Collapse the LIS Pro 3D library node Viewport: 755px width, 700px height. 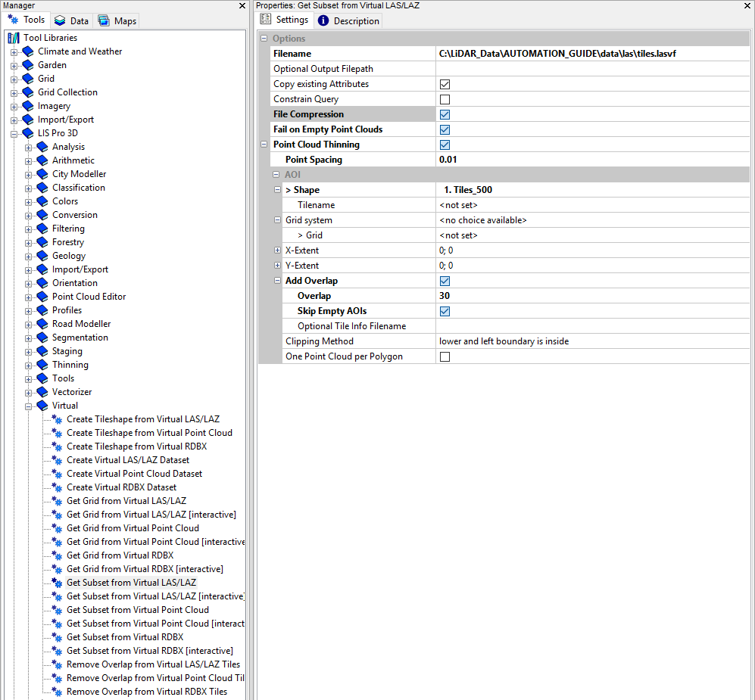pyautogui.click(x=14, y=134)
